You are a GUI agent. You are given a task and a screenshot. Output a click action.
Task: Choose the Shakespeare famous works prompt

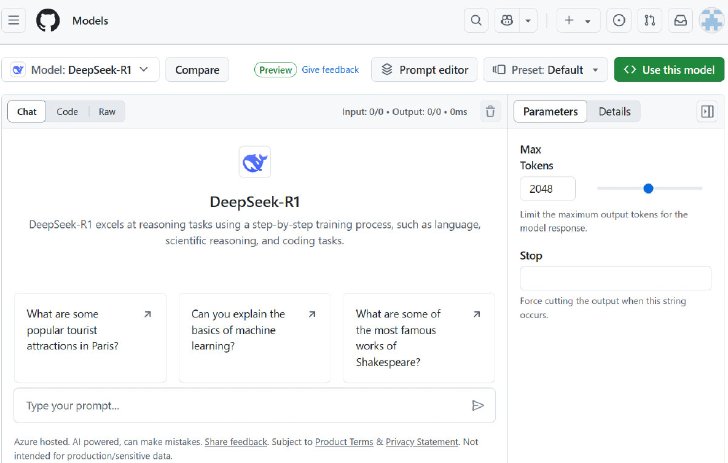click(x=419, y=338)
